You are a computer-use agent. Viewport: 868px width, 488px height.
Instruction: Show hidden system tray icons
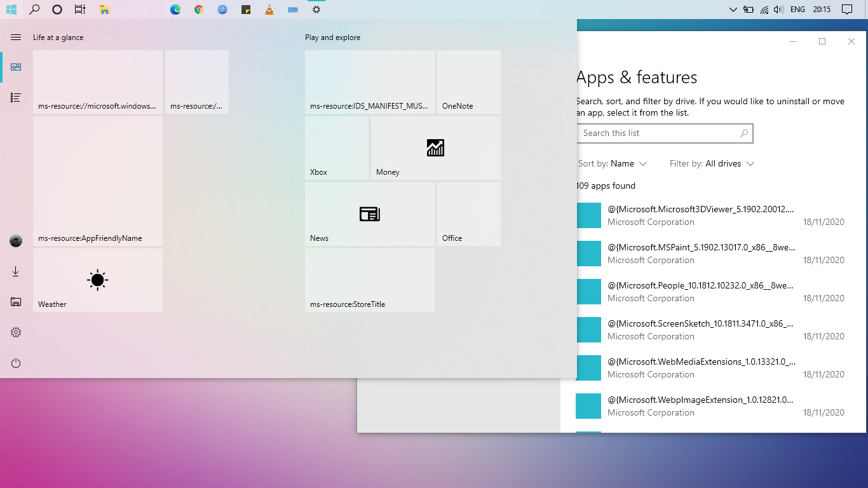pyautogui.click(x=733, y=10)
